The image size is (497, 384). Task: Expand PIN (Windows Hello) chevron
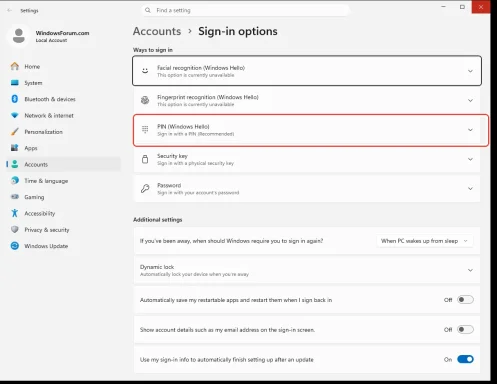tap(470, 130)
